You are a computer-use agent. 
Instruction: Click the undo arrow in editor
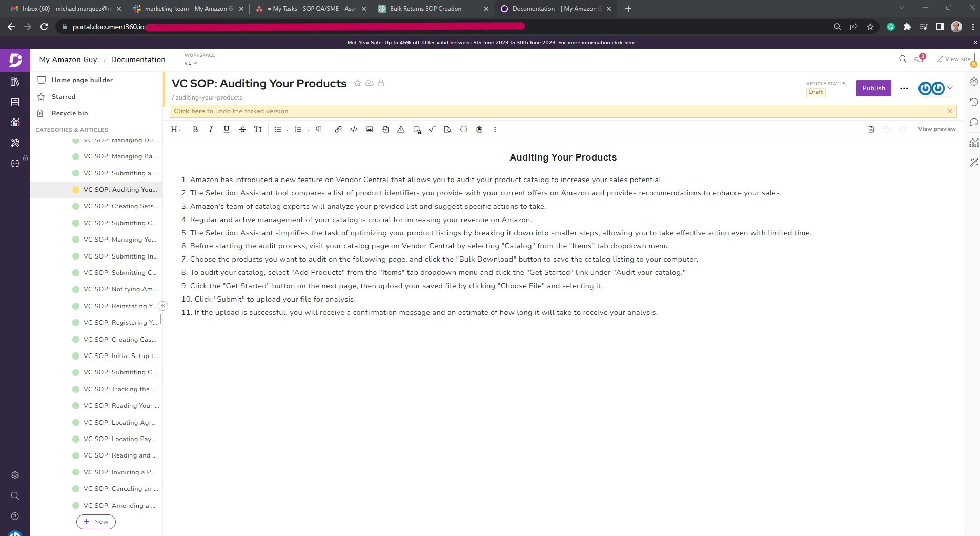[887, 129]
